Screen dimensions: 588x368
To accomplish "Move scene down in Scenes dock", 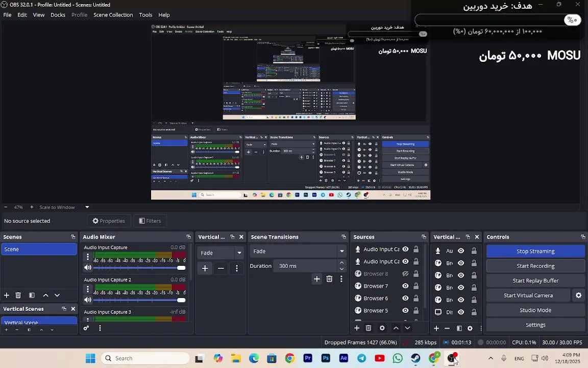I will click(57, 295).
